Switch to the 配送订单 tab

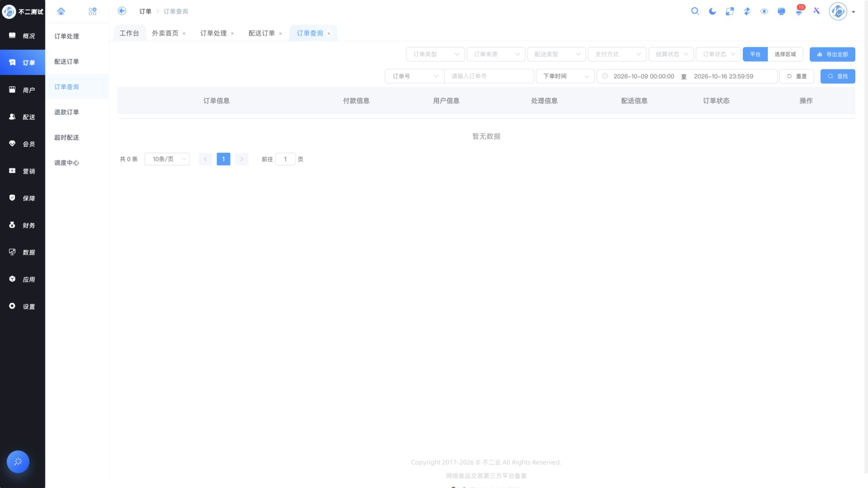point(261,33)
